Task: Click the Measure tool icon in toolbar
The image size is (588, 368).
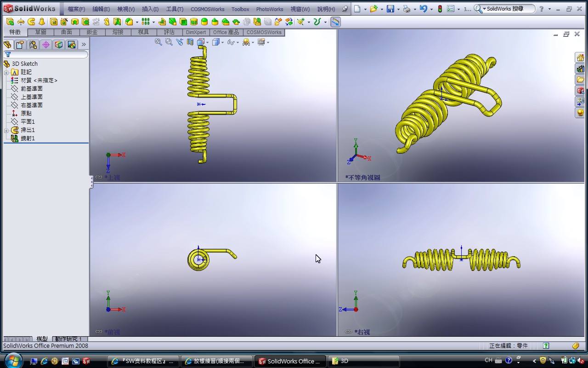Action: point(335,22)
